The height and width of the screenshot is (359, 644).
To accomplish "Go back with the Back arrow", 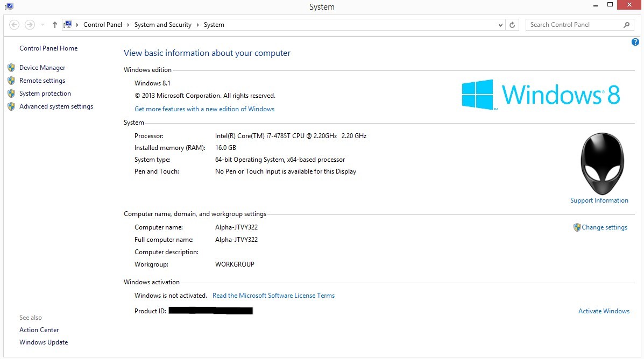I will point(15,25).
